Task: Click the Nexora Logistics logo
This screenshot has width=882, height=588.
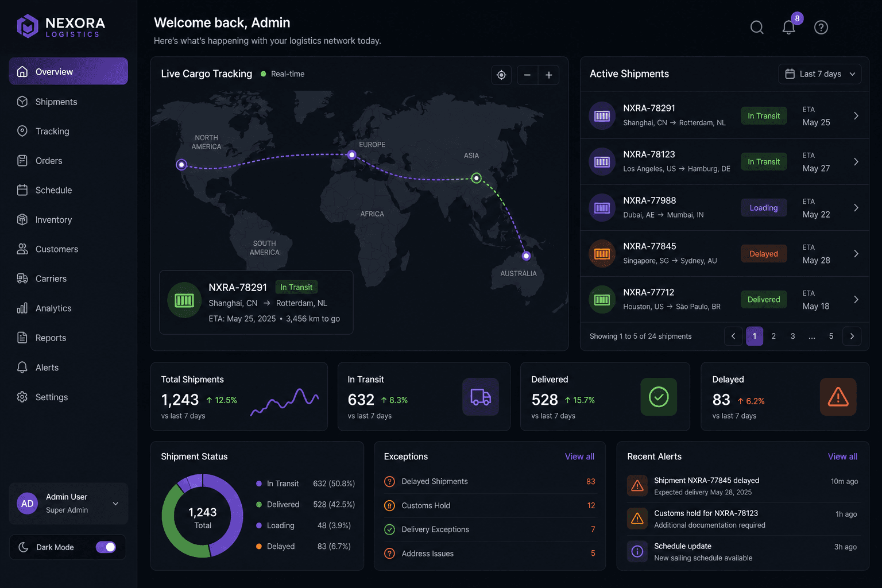Action: coord(61,26)
